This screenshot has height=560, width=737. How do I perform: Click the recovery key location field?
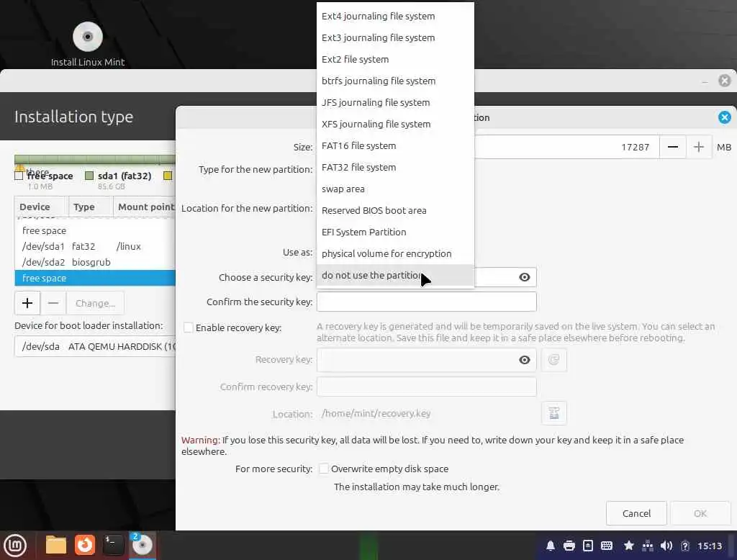(426, 413)
